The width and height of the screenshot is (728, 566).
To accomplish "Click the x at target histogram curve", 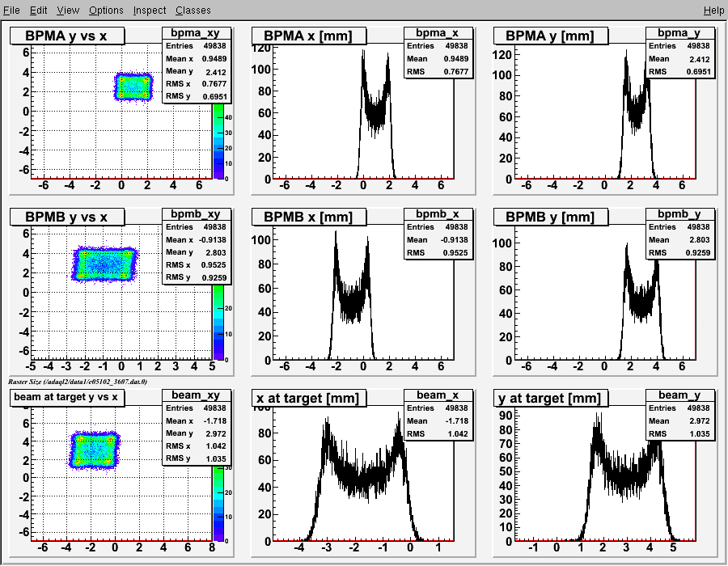I will click(x=362, y=478).
